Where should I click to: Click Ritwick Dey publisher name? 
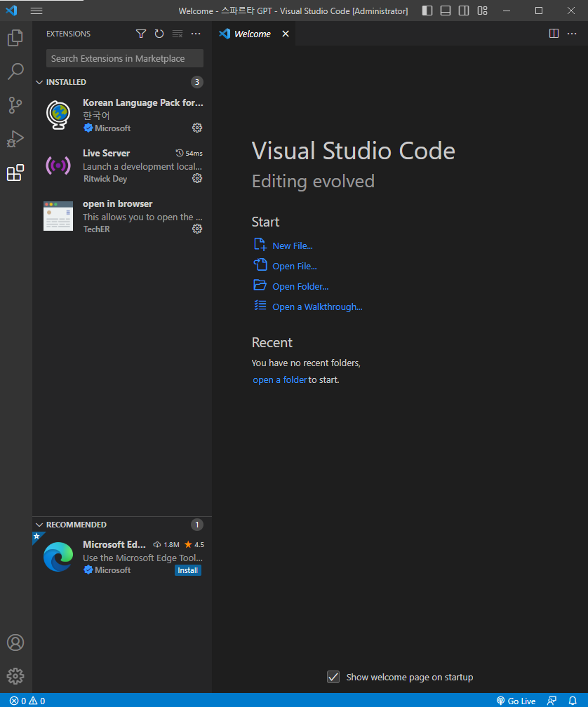105,179
